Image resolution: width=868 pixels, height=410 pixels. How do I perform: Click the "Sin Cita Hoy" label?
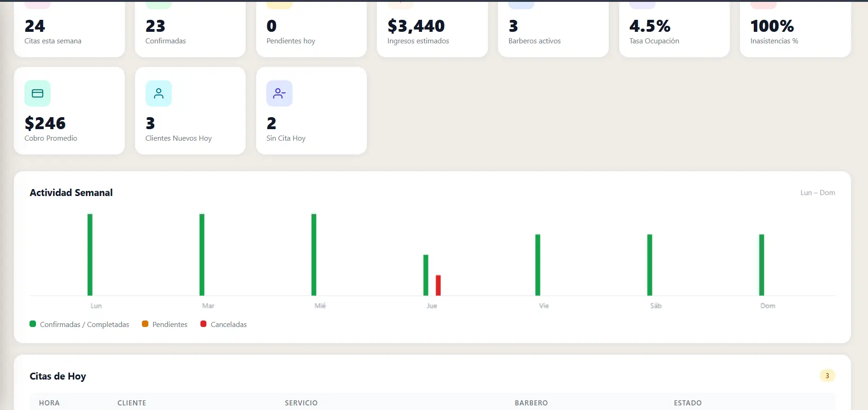[x=286, y=138]
